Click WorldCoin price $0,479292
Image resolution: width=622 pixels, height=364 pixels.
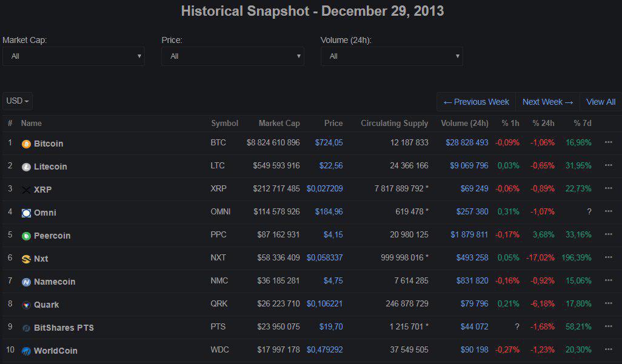point(324,349)
